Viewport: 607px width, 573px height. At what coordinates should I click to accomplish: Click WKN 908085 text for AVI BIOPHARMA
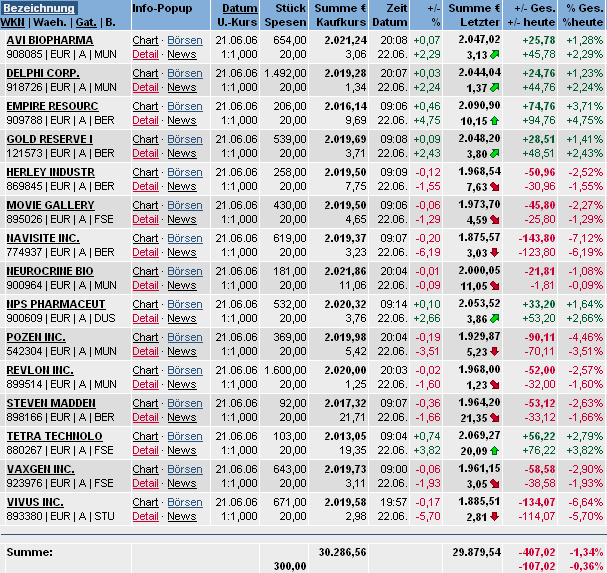click(x=24, y=54)
